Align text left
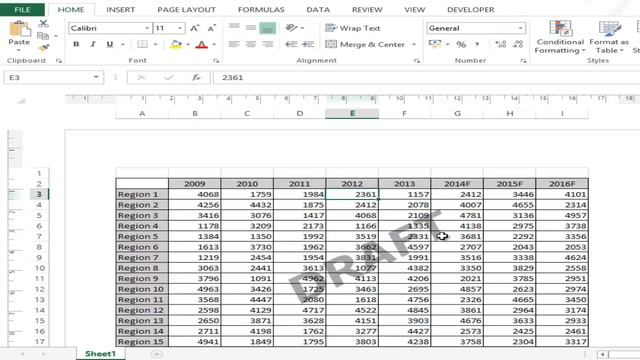Viewport: 640px width, 360px height. tap(234, 44)
